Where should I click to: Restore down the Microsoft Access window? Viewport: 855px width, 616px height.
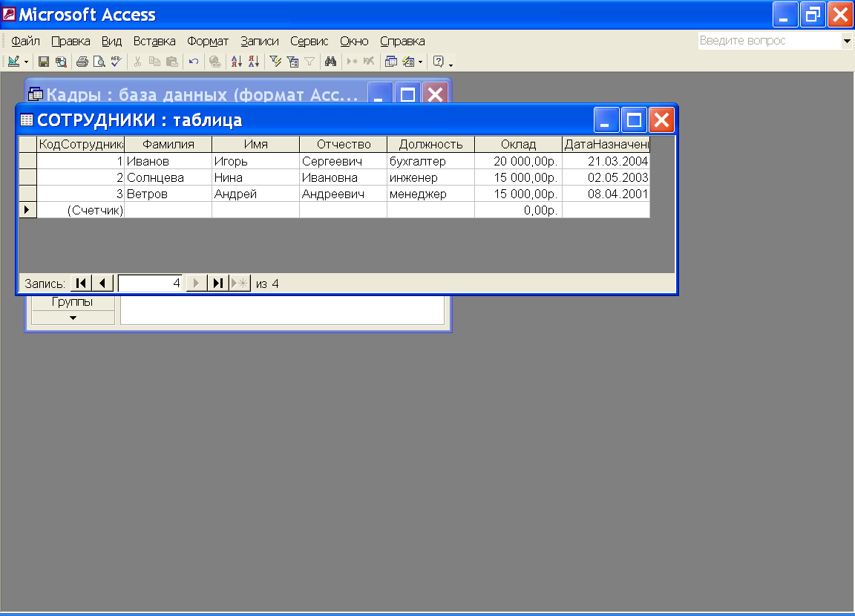[x=813, y=15]
